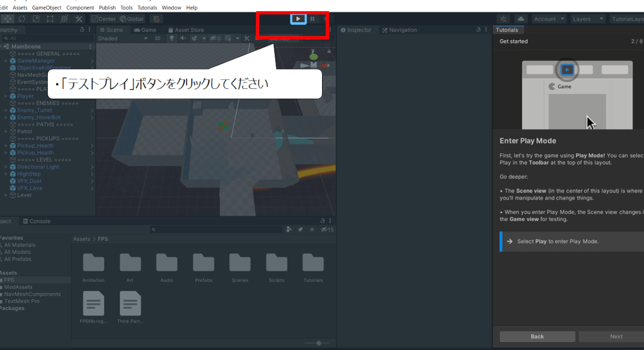Toggle the Project panel lock icon

pyautogui.click(x=323, y=221)
